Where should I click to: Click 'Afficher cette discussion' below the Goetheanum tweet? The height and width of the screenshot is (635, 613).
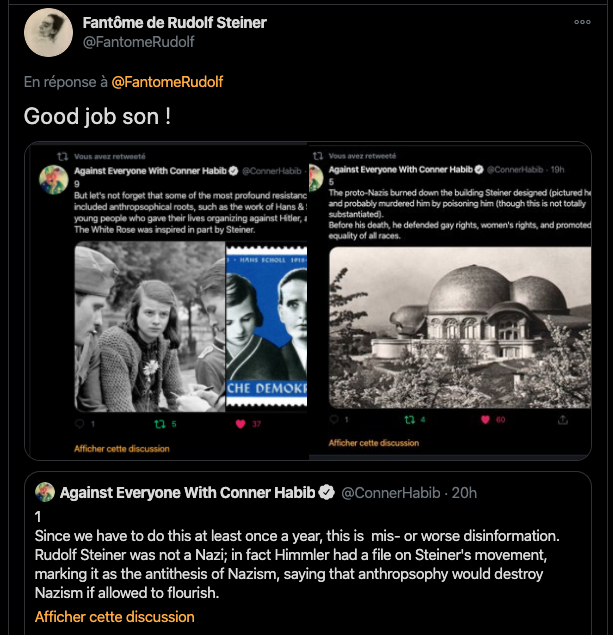coord(373,443)
